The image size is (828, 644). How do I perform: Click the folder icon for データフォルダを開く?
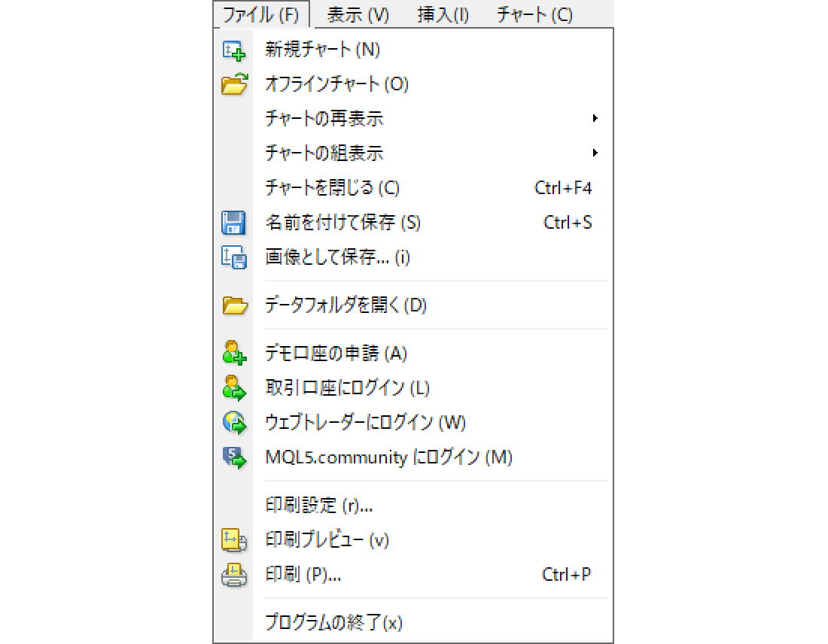click(x=235, y=305)
